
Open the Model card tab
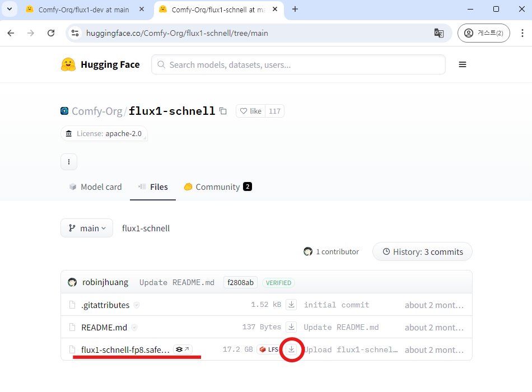coord(95,187)
